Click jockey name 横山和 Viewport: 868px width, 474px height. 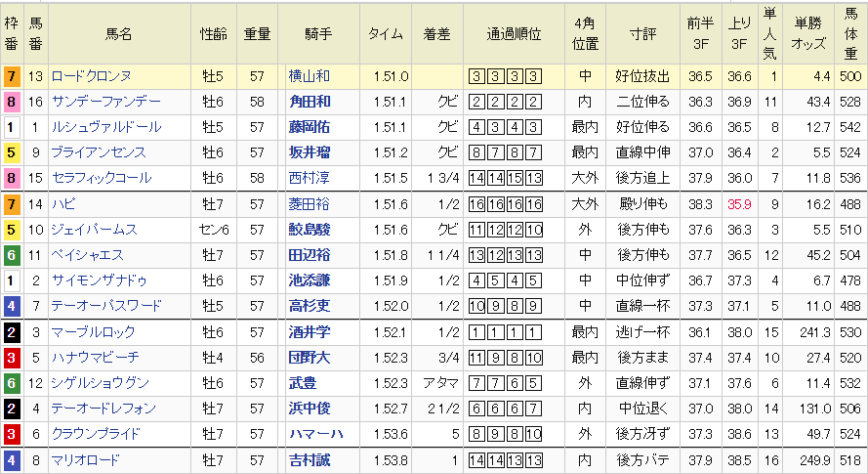tap(309, 76)
